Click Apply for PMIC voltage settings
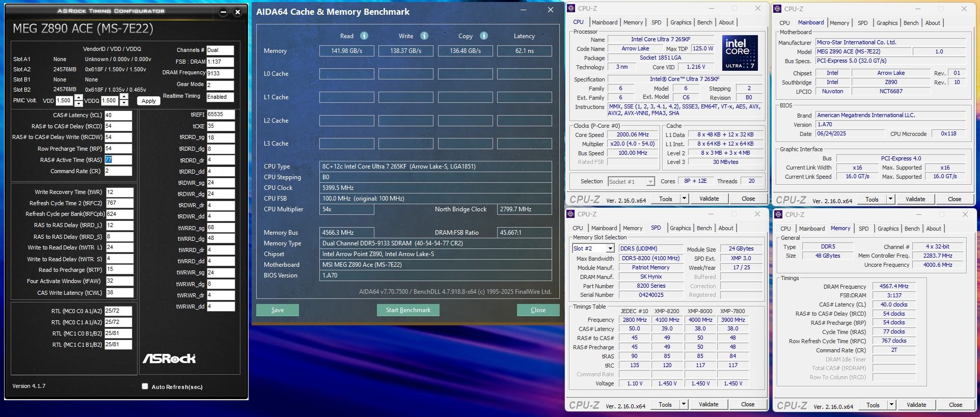Image resolution: width=980 pixels, height=417 pixels. tap(149, 101)
